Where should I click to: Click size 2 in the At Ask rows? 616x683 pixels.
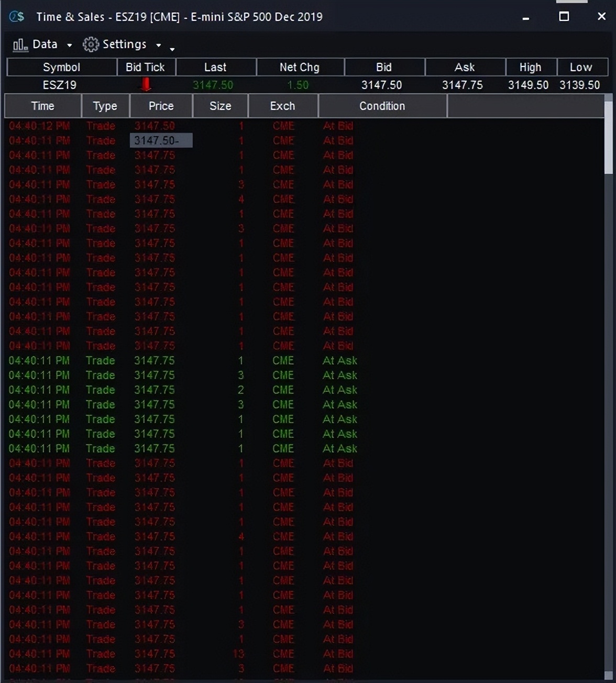(241, 390)
